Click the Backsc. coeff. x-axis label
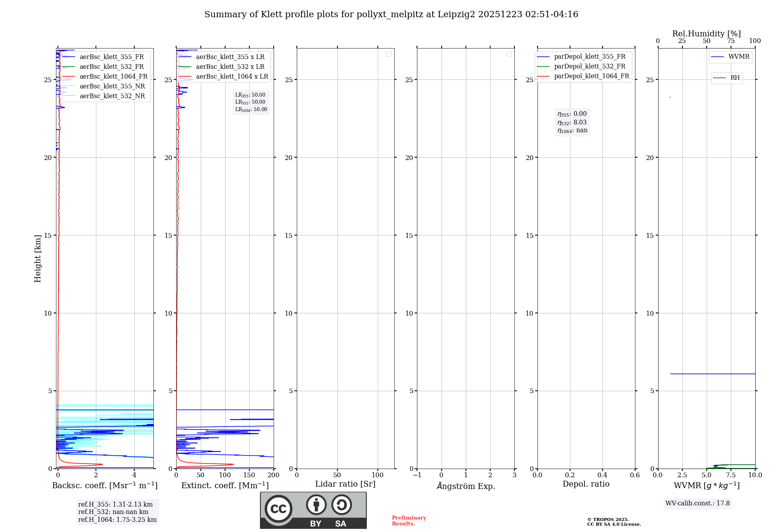This screenshot has width=783, height=532. coord(105,486)
